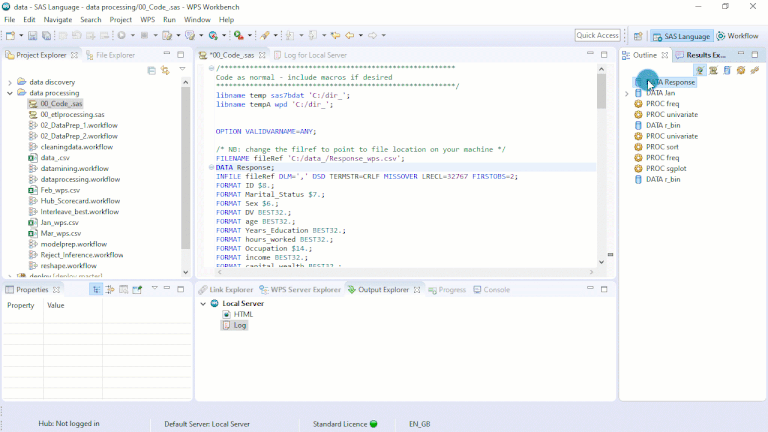The width and height of the screenshot is (768, 432).
Task: Toggle Show Categories in Properties panel toolbar
Action: click(x=96, y=290)
